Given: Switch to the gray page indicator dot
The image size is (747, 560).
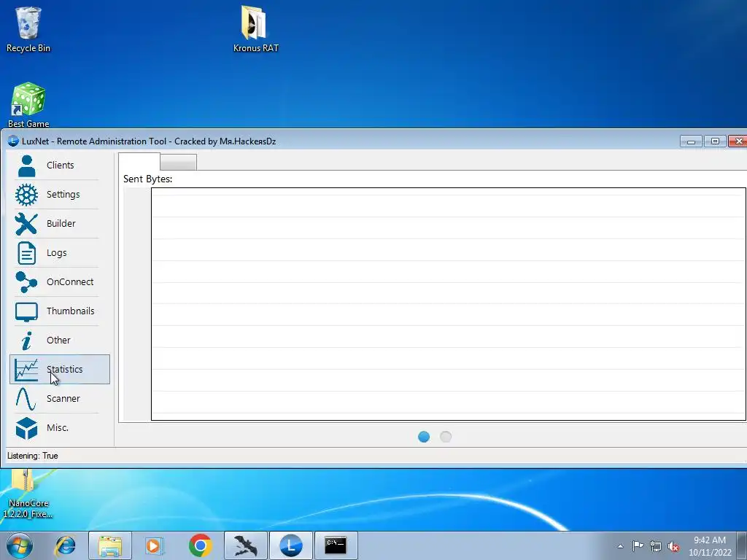Looking at the screenshot, I should tap(446, 437).
